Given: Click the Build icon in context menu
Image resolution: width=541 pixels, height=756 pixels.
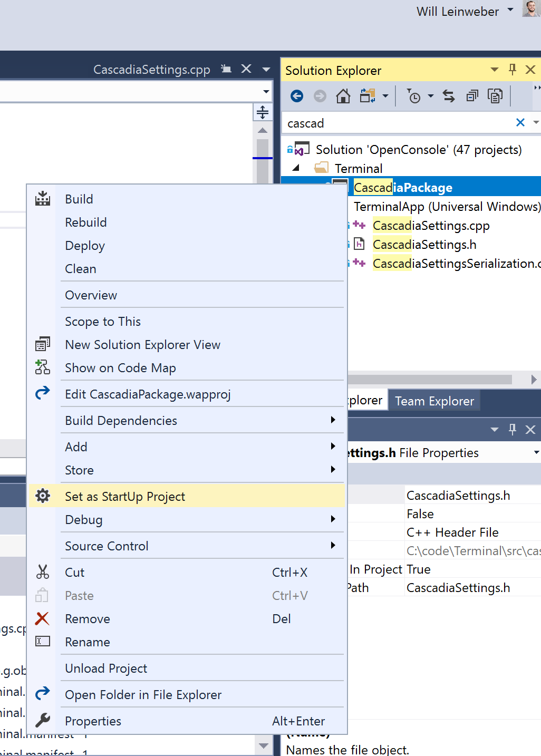Looking at the screenshot, I should (x=43, y=199).
